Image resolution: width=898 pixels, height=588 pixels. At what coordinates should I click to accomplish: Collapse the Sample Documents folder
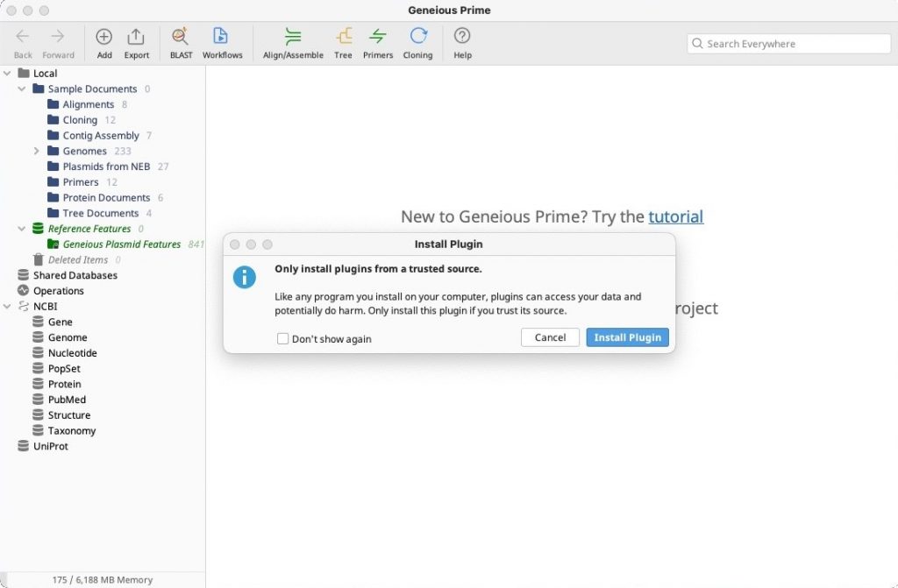point(22,89)
